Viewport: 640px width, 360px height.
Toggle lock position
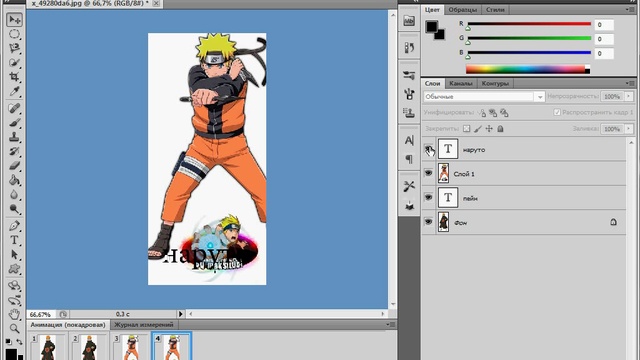pos(489,129)
